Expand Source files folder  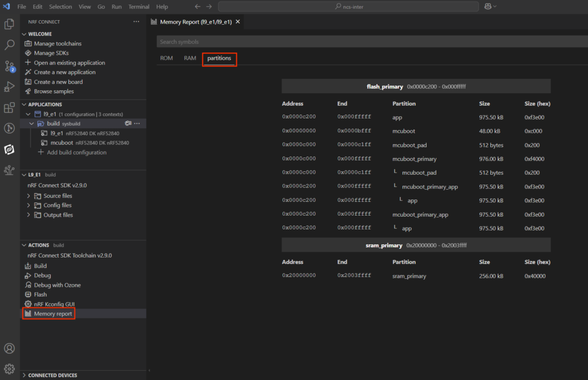pos(29,195)
